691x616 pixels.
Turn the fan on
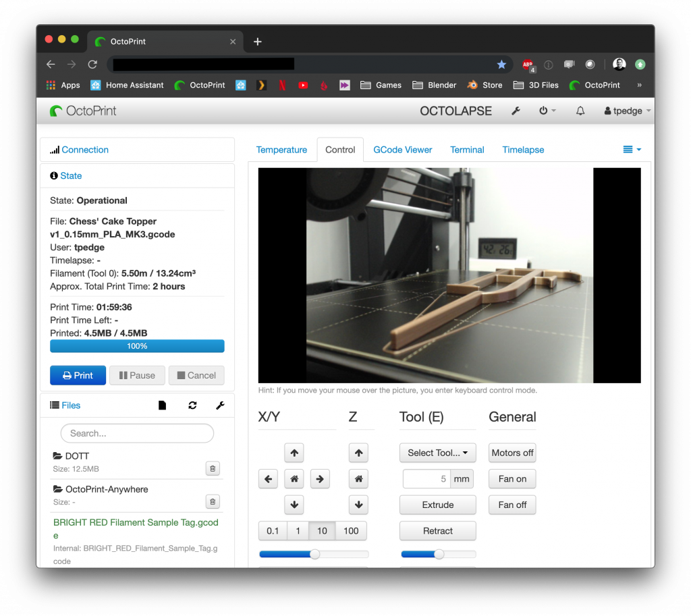pyautogui.click(x=512, y=479)
